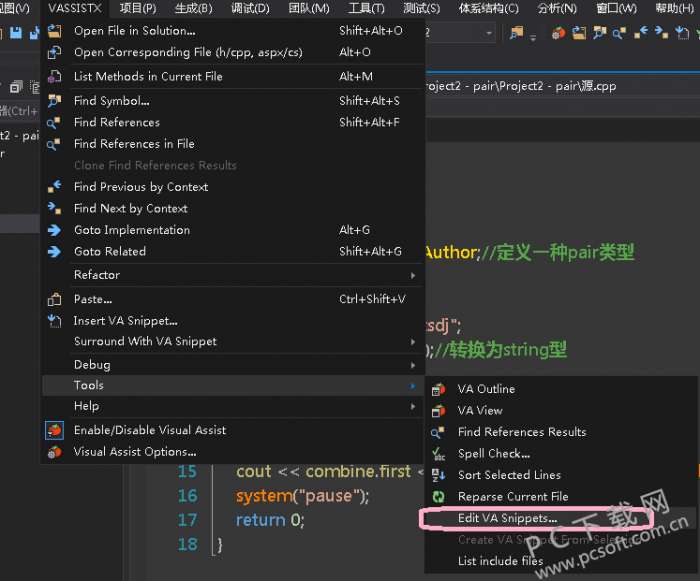Select Goto Implementation menu entry

click(x=232, y=230)
